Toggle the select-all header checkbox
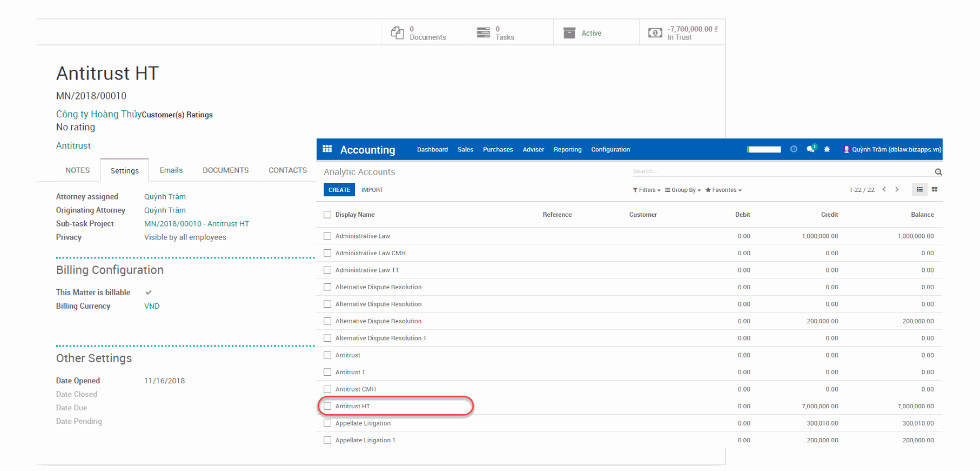This screenshot has height=471, width=980. 327,215
